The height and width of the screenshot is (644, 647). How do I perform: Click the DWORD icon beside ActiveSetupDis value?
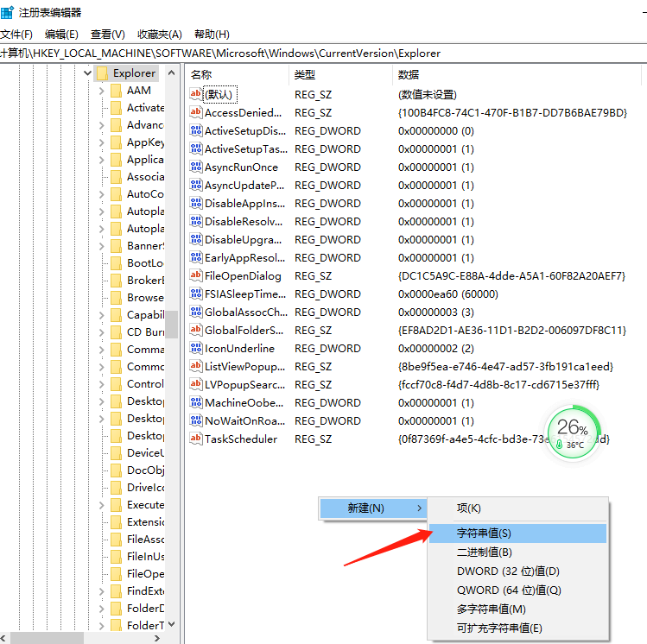coord(195,130)
